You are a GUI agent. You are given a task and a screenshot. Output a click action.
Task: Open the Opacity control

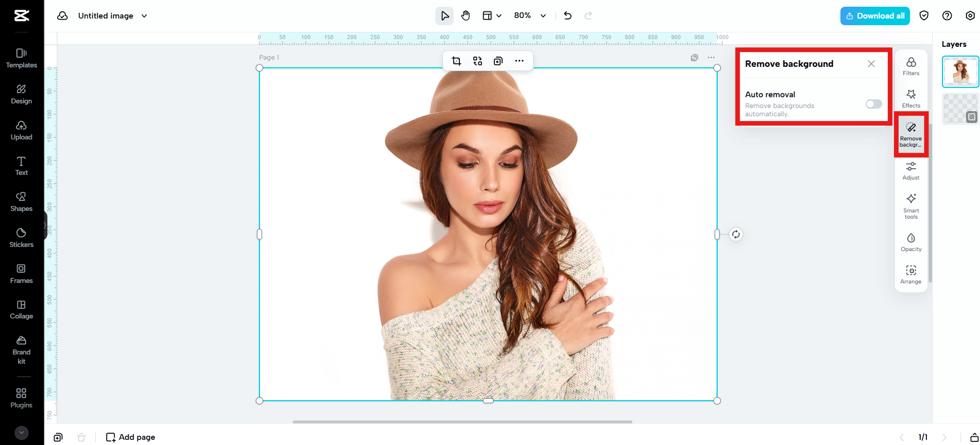click(x=911, y=242)
